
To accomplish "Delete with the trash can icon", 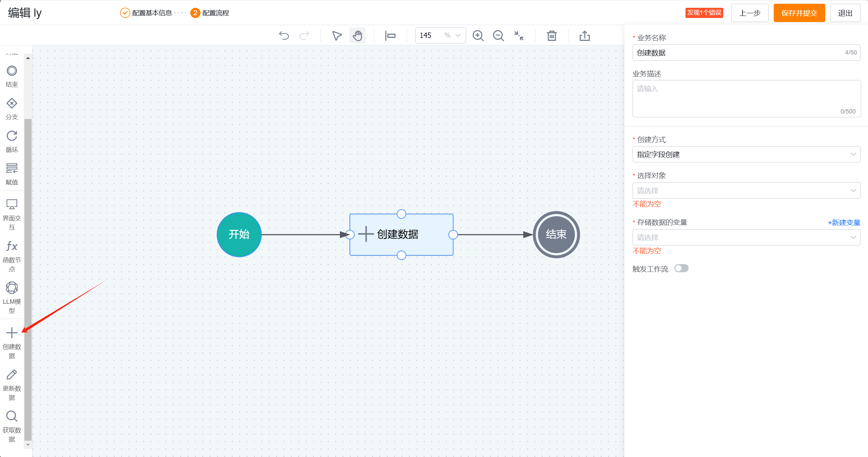I will click(552, 36).
